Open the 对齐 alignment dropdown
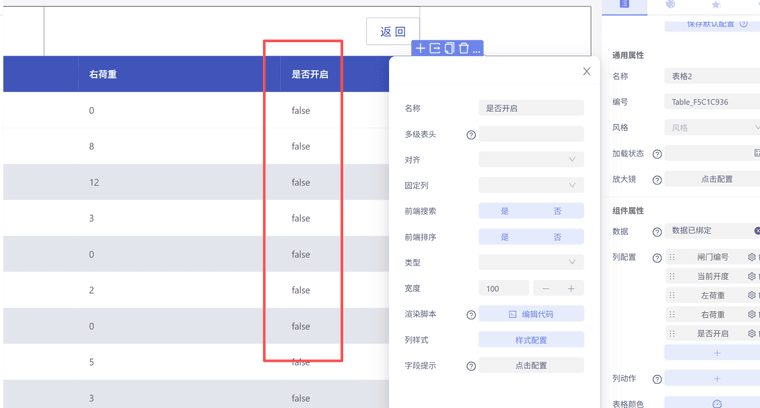This screenshot has height=408, width=760. pyautogui.click(x=531, y=160)
